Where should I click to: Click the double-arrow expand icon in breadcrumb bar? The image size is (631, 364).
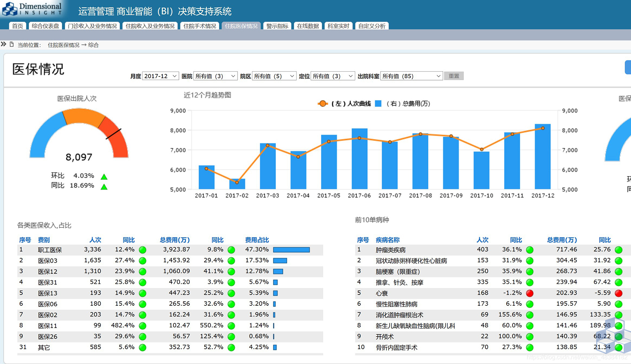pos(4,44)
